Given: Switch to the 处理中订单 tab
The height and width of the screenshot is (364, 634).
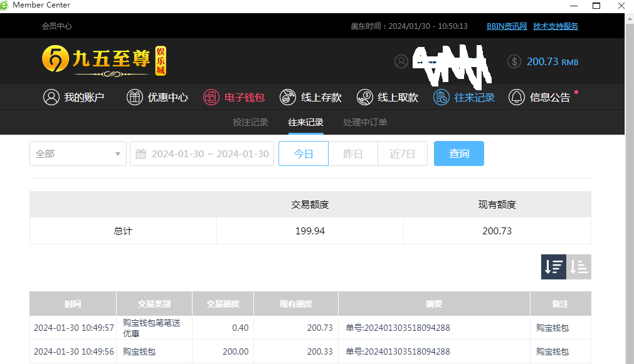Looking at the screenshot, I should (365, 122).
